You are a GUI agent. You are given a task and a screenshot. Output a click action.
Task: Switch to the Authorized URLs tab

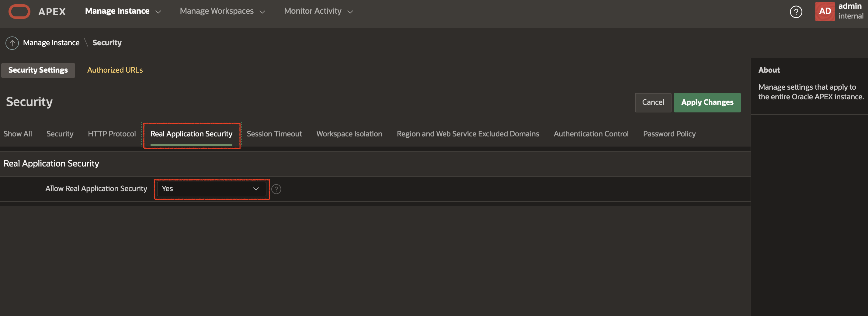tap(115, 70)
